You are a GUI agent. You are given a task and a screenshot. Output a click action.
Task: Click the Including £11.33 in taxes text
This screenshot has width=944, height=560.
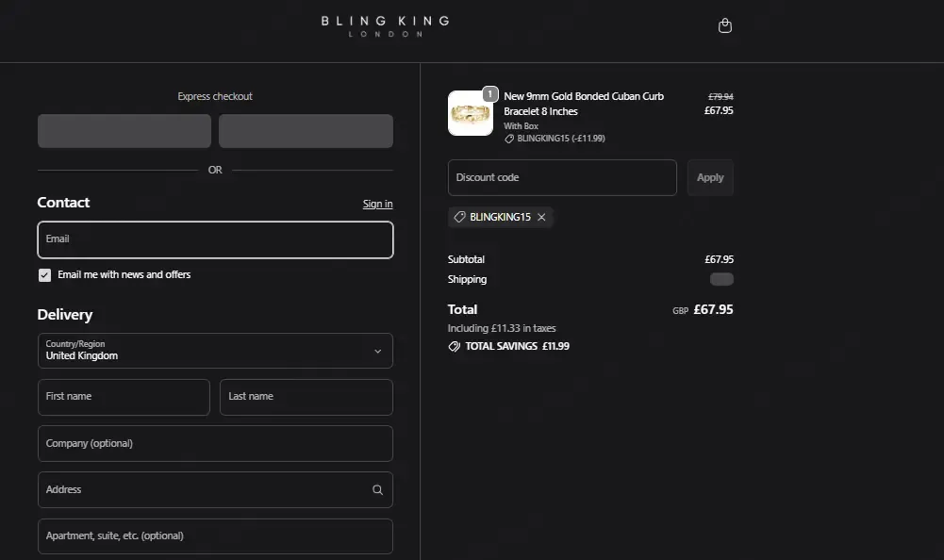pos(502,328)
